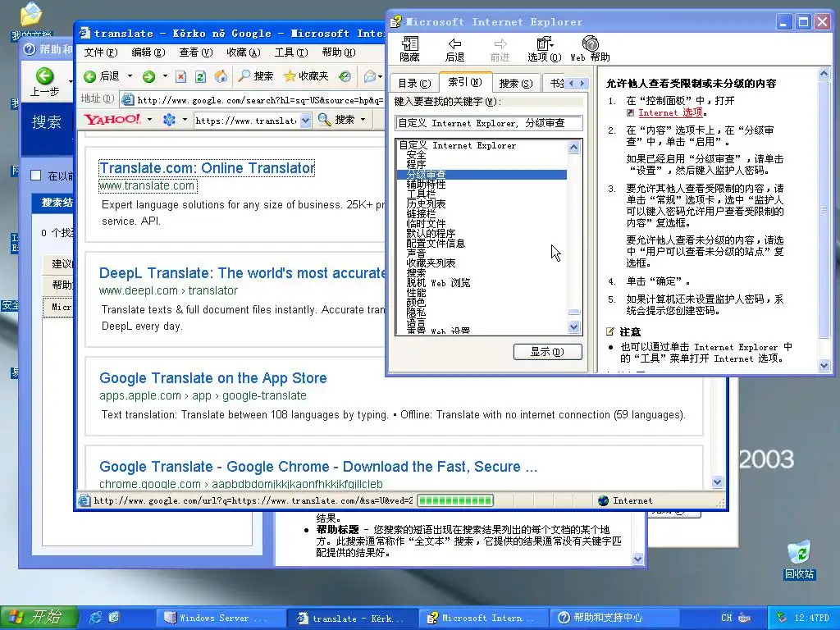Screen dimensions: 840x630
Task: Click the green Forward arrow in IE toolbar
Action: (149, 76)
